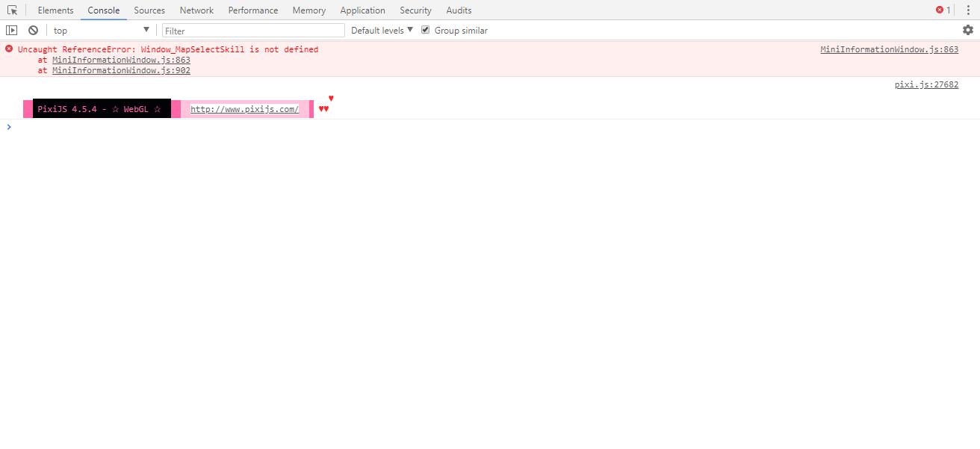Follow the first stack trace MiniInformationWindow.js:863 link
The width and height of the screenshot is (980, 449).
pos(121,60)
